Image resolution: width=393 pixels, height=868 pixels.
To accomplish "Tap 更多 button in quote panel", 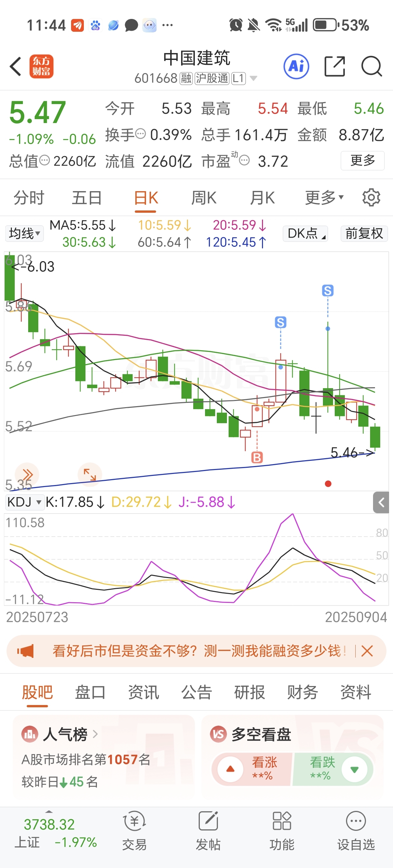I will coord(363,160).
